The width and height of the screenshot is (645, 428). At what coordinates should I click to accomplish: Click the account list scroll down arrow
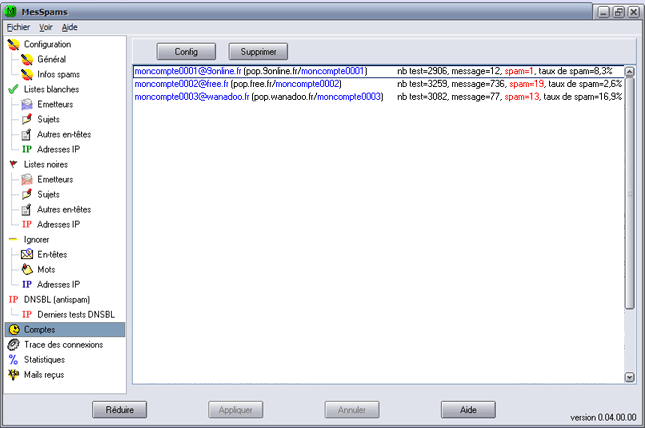[630, 377]
